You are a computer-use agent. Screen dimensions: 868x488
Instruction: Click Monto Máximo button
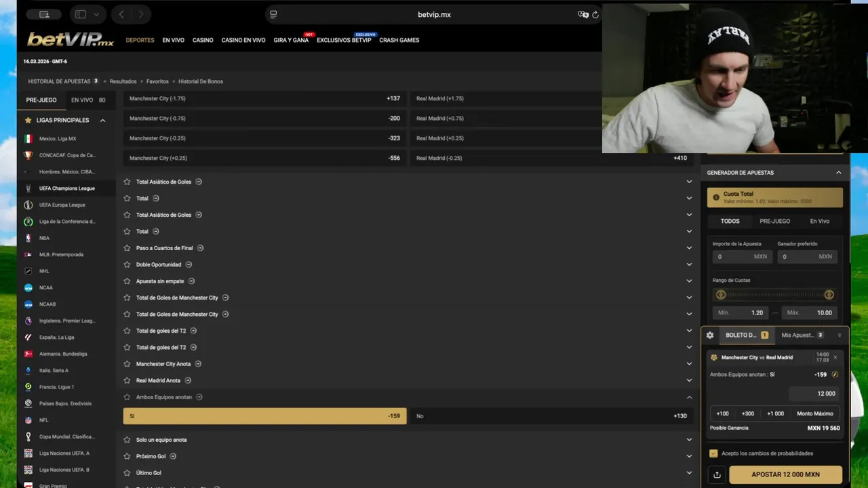coord(815,413)
